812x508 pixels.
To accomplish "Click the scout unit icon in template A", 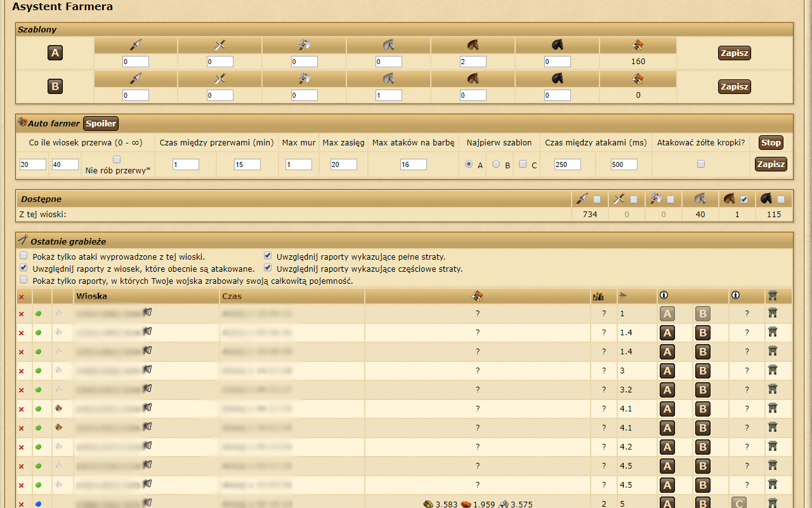I will [388, 45].
